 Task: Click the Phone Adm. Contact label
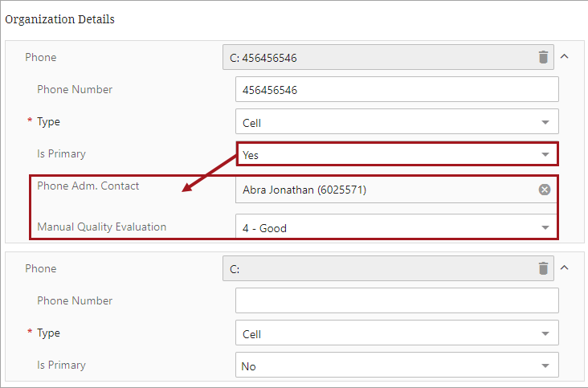click(x=88, y=186)
